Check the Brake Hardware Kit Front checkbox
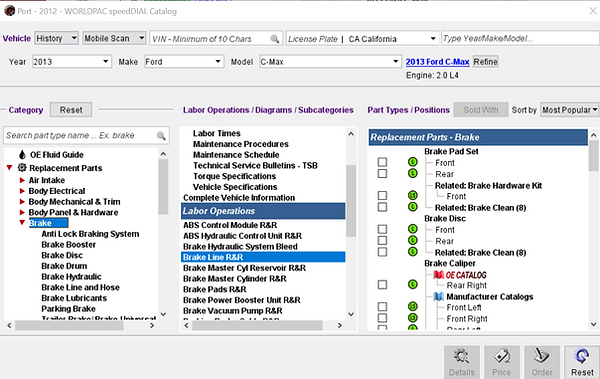Screen dimensions: 600x379 point(382,196)
